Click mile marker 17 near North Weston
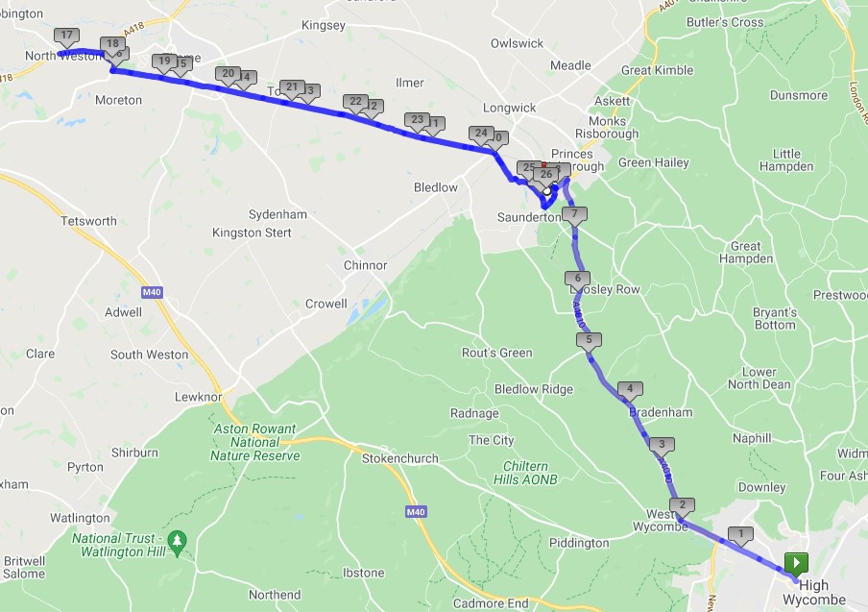 [x=66, y=37]
